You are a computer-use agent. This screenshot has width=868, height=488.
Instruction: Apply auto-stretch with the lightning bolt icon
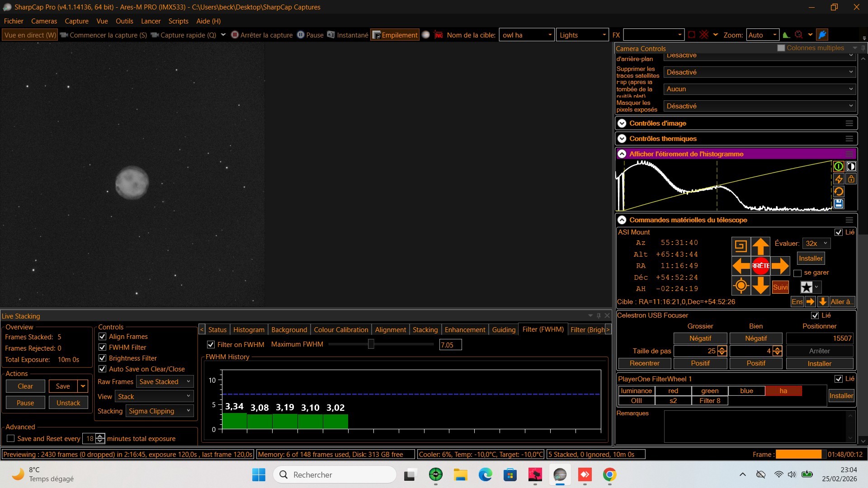click(x=839, y=179)
